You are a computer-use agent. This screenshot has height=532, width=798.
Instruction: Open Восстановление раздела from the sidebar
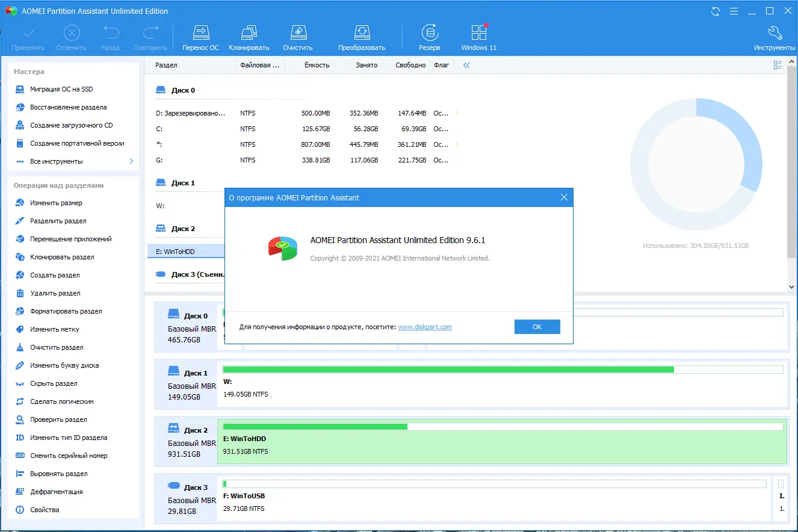(x=66, y=107)
